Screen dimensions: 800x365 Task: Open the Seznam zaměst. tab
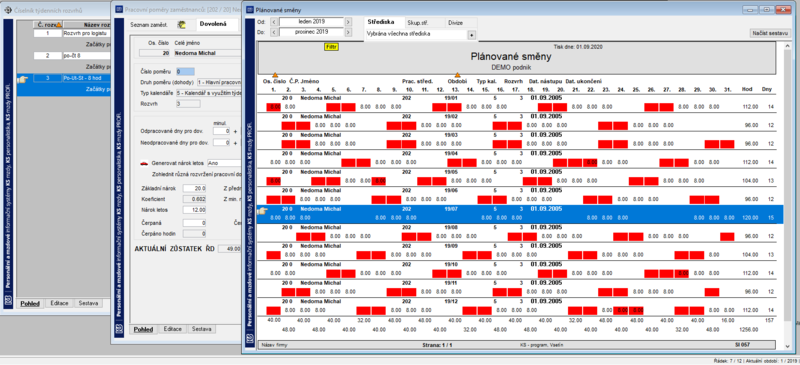click(149, 24)
